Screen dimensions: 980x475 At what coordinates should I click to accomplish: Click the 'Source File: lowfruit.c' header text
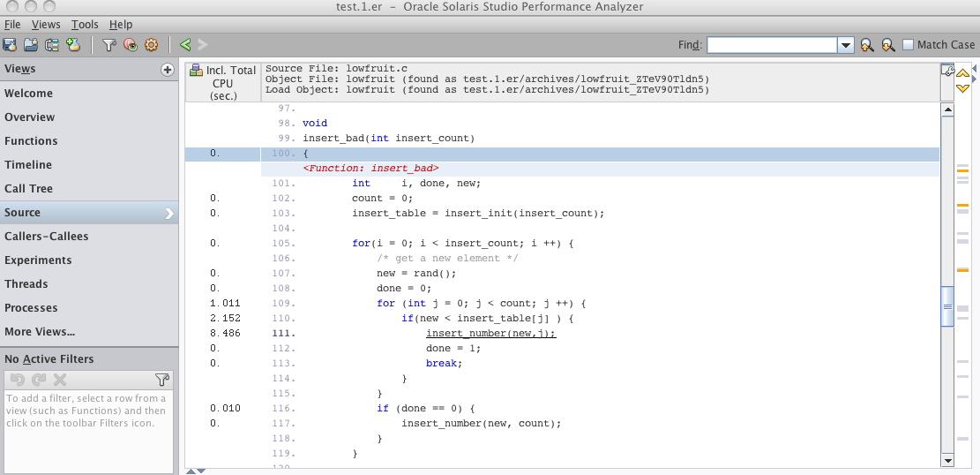coord(336,68)
